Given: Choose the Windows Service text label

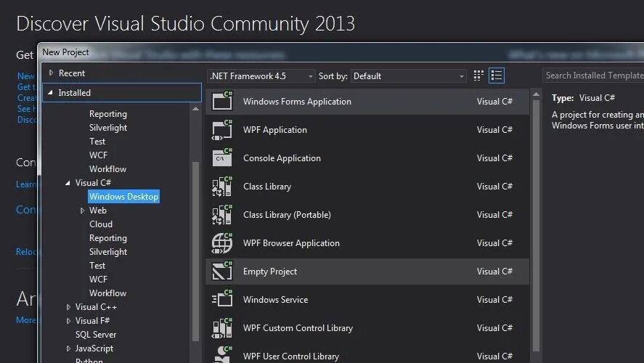Looking at the screenshot, I should click(x=275, y=300).
